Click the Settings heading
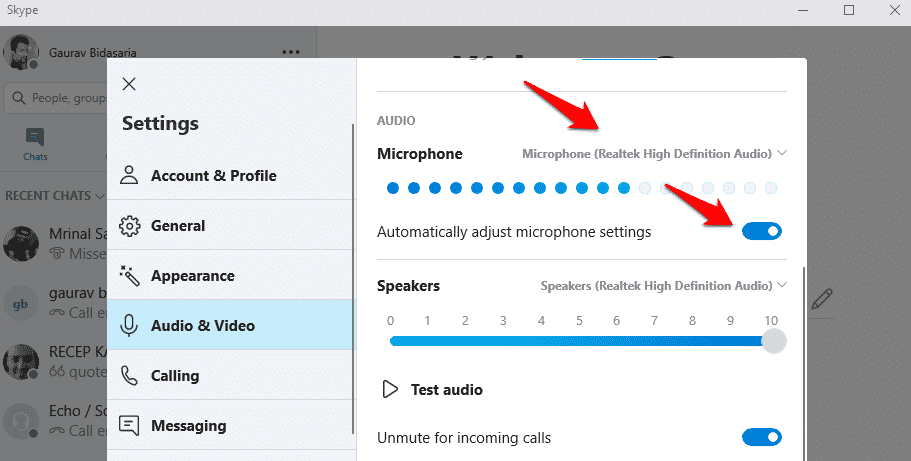 pyautogui.click(x=160, y=123)
